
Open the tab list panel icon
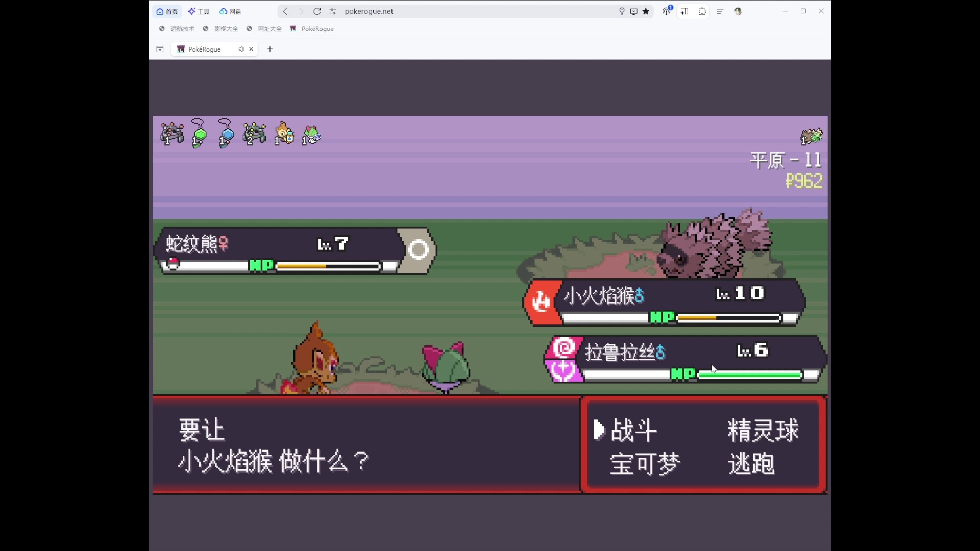pos(160,49)
